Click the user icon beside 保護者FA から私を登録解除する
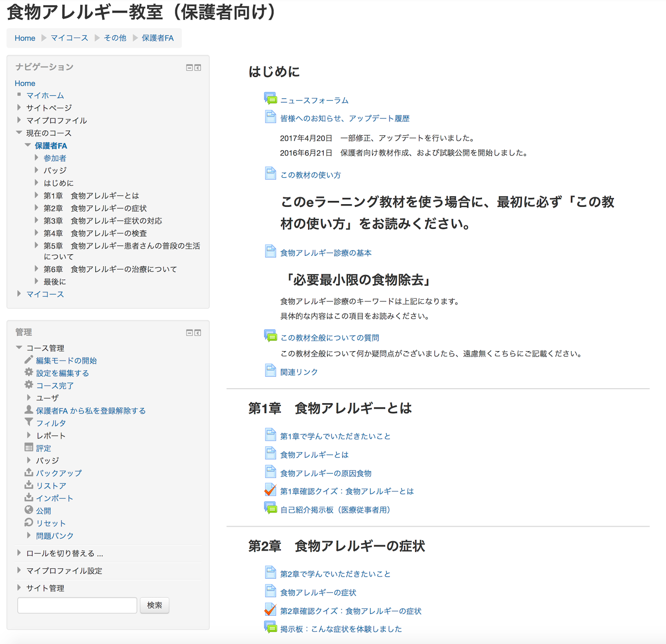The width and height of the screenshot is (666, 644). [29, 409]
